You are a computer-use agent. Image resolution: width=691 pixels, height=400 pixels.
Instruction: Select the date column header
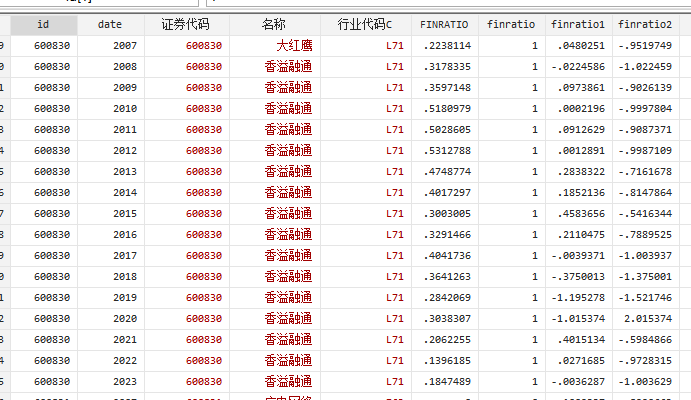(x=110, y=24)
